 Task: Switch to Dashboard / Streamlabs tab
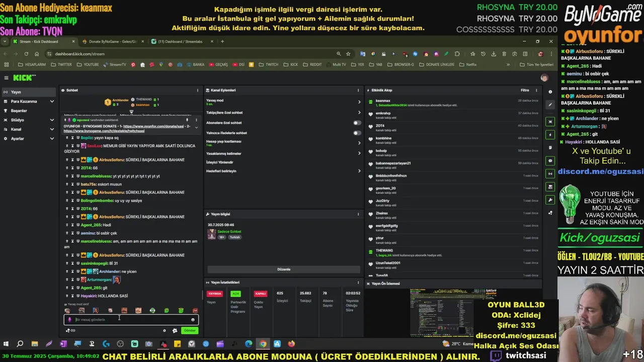click(181, 41)
